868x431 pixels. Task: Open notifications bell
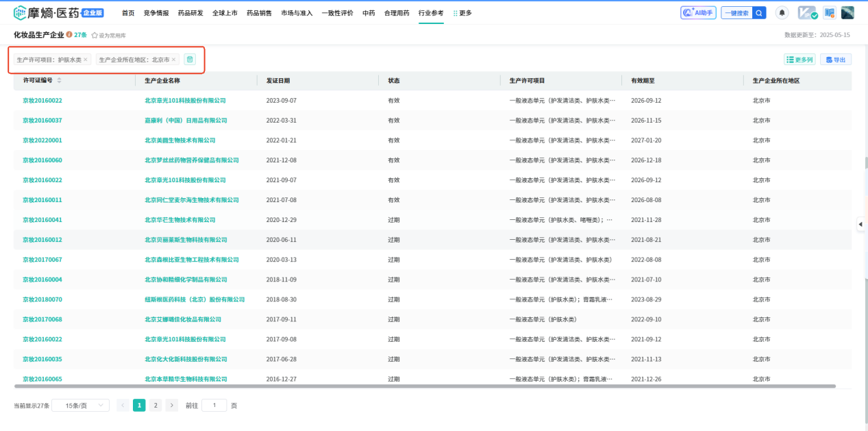point(782,13)
